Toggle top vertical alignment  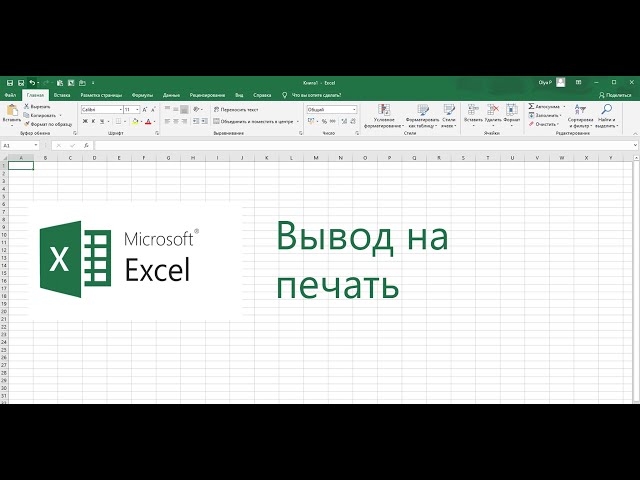coord(167,109)
